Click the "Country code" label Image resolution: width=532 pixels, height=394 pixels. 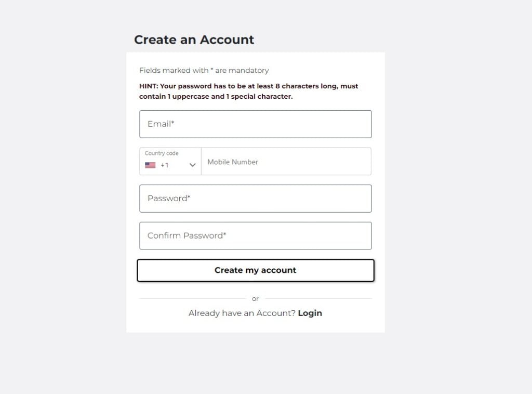pos(162,153)
